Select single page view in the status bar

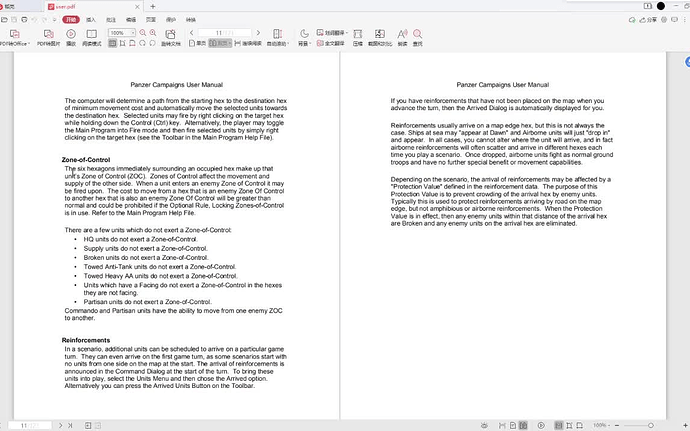[513, 425]
